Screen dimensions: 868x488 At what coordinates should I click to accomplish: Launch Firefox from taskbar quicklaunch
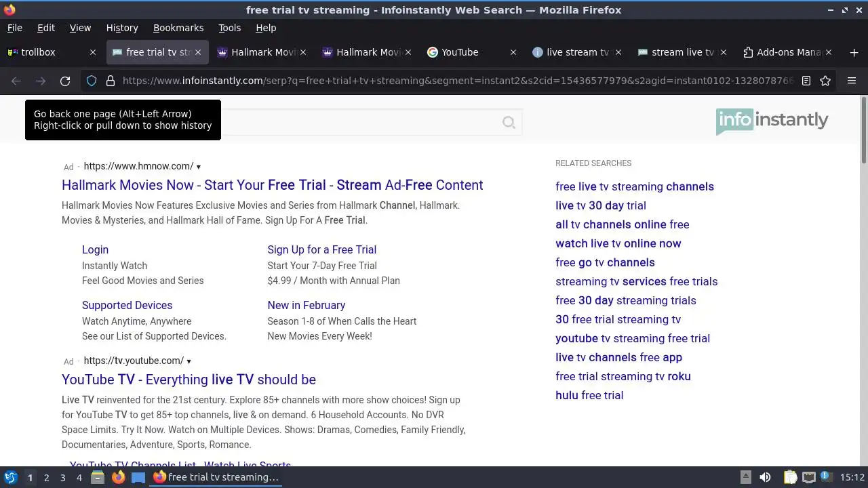tap(118, 477)
